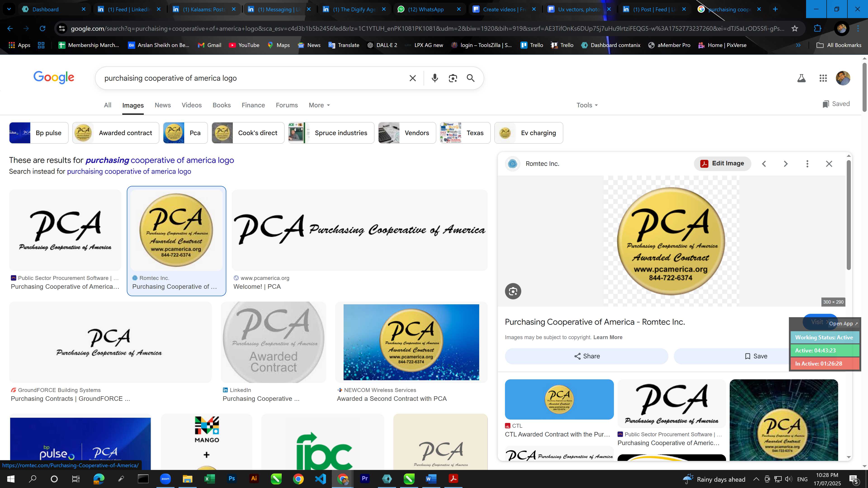Open Visual Studio Code from taskbar
This screenshot has height=488, width=868.
[321, 479]
